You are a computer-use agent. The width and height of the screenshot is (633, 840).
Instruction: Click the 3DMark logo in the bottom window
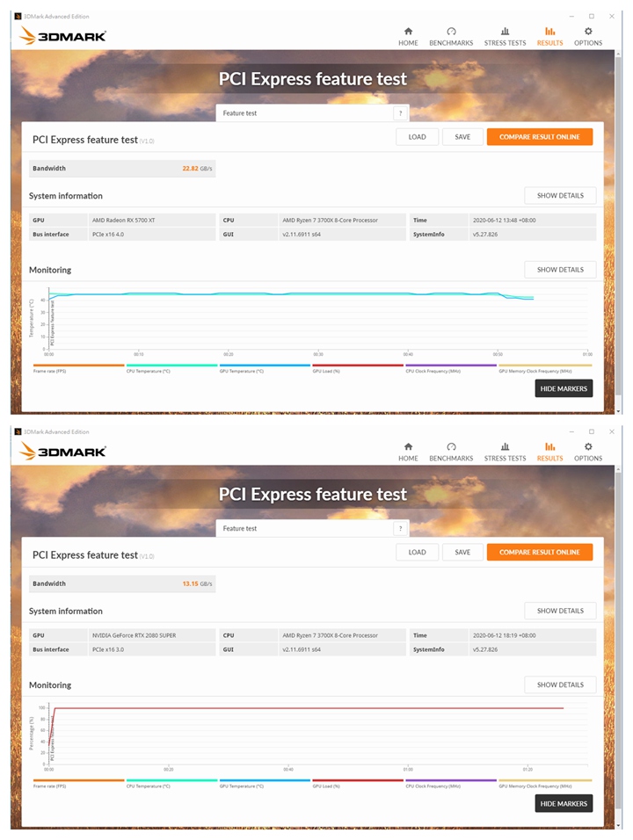click(x=62, y=452)
